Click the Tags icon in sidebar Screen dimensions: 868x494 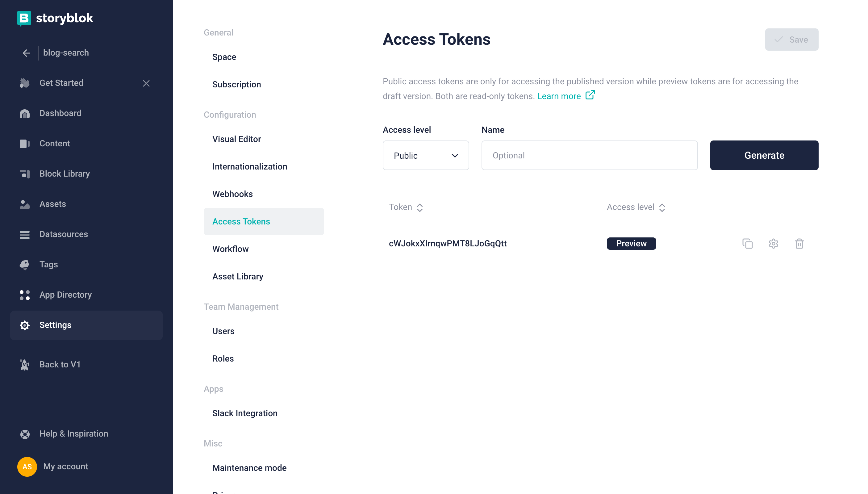click(25, 265)
